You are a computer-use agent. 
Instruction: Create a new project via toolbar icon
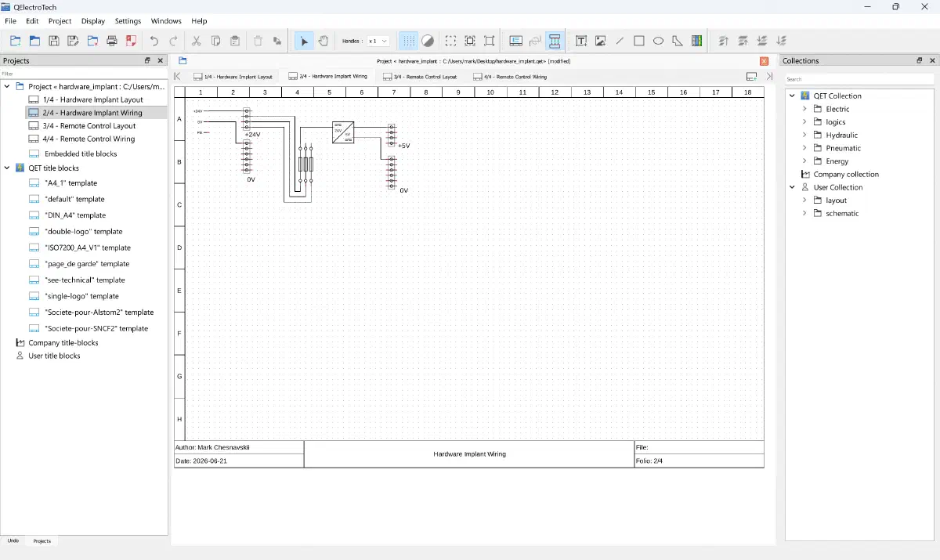(x=16, y=41)
